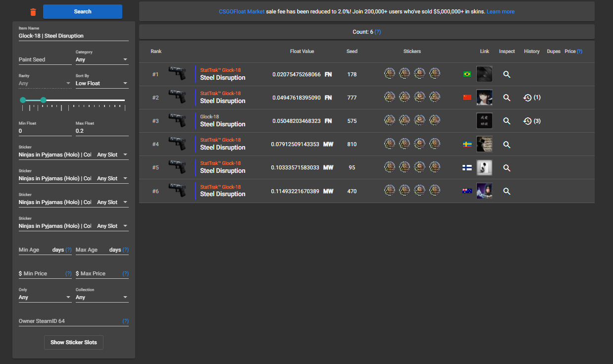Inspect the seed 470 item magnifier

507,191
